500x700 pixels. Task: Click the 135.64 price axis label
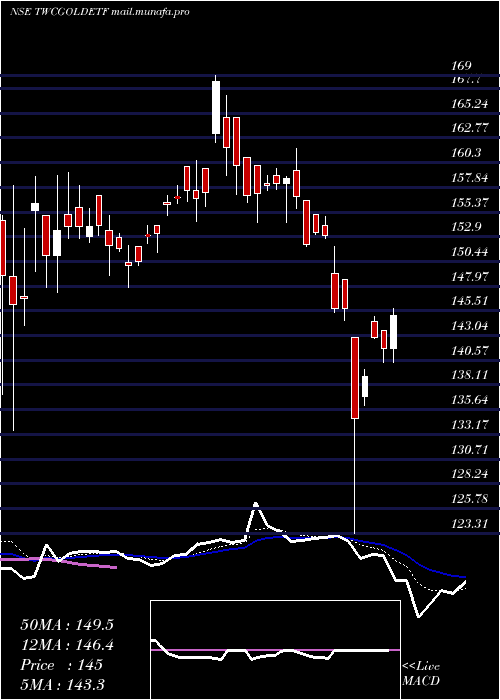(471, 400)
